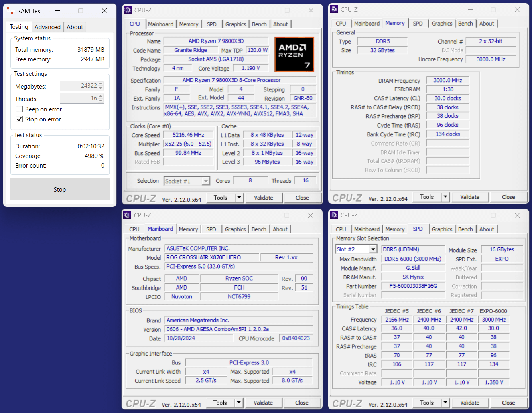Click the CPU-Z title icon in SPD window
Viewport: 532px width, 413px height.
pyautogui.click(x=334, y=215)
